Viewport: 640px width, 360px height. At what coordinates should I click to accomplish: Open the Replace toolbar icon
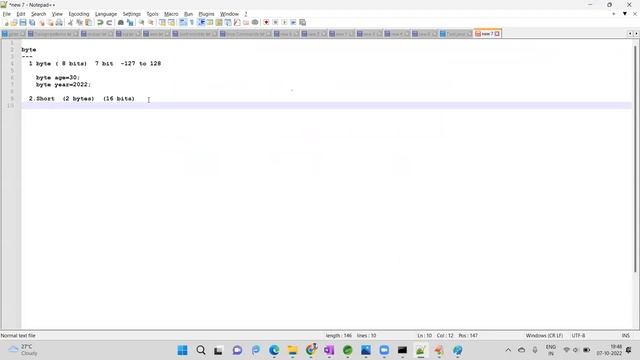[130, 22]
